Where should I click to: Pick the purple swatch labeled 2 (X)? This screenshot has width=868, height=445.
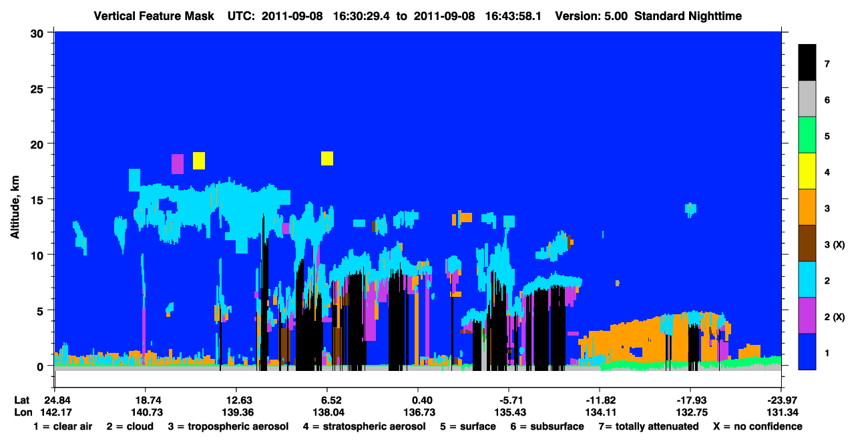click(807, 316)
